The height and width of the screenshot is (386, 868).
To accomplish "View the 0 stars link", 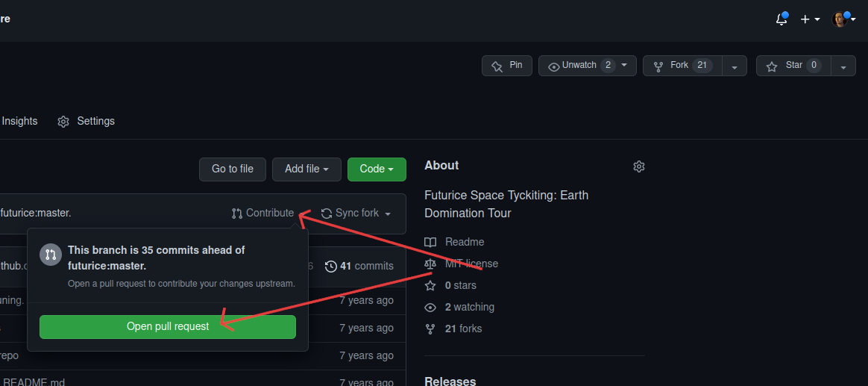I will click(450, 285).
